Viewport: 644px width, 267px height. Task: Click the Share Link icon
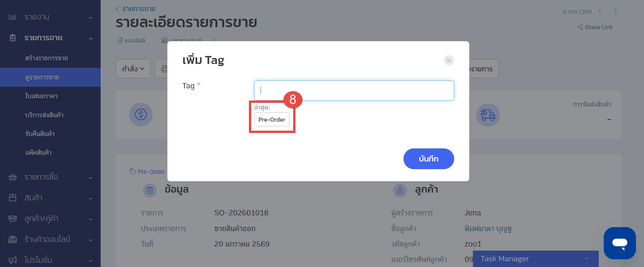point(580,27)
